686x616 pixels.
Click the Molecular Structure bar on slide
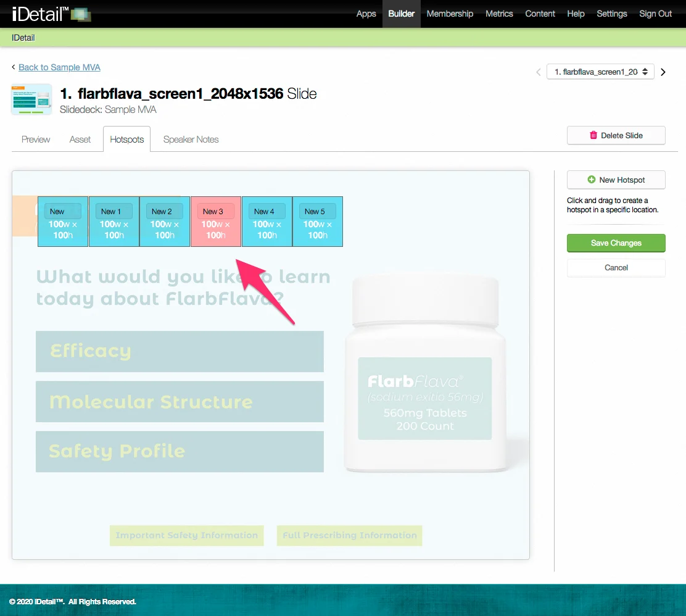click(180, 401)
